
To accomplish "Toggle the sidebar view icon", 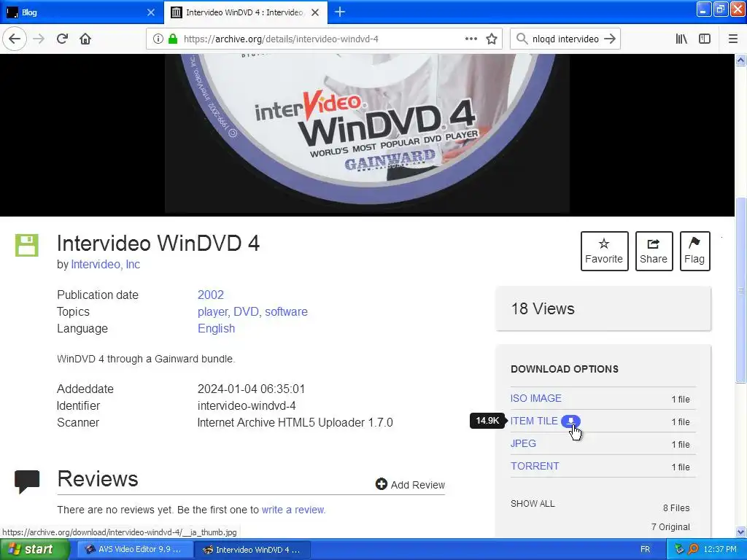I will (705, 39).
